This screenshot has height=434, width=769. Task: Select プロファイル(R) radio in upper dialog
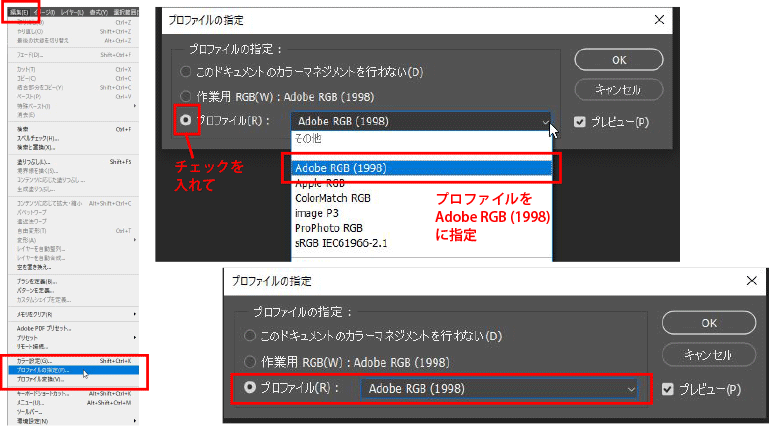coord(185,120)
